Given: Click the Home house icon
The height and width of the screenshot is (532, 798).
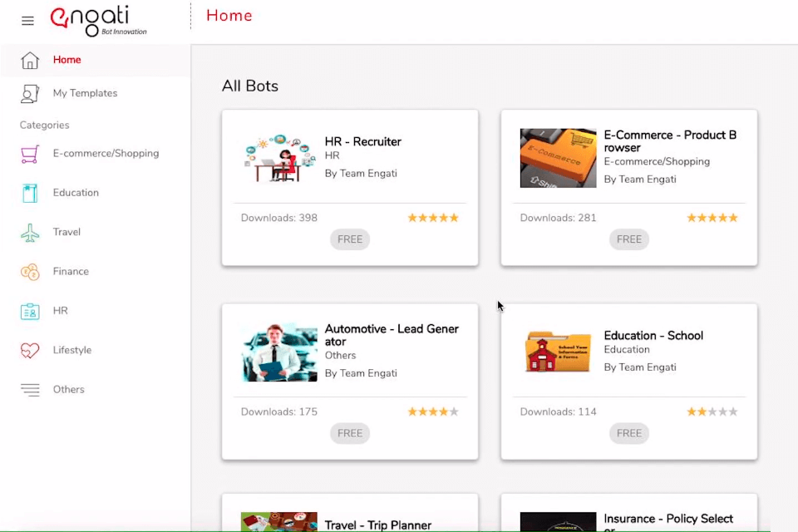Looking at the screenshot, I should pos(30,60).
